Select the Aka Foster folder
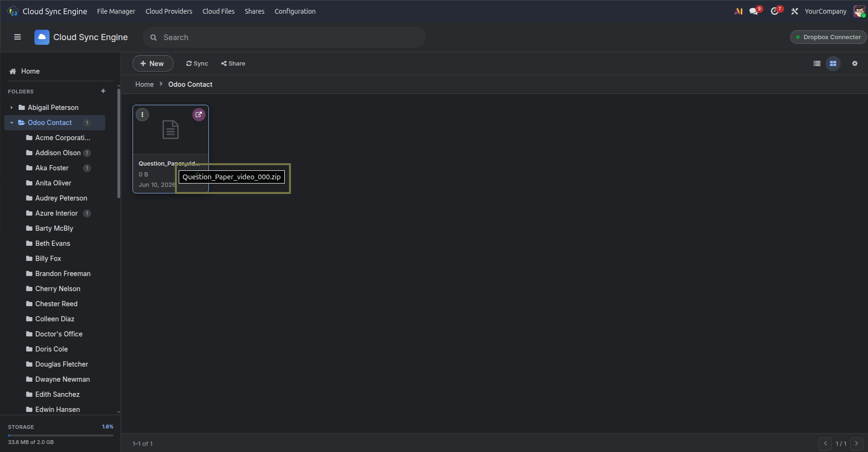 (52, 168)
